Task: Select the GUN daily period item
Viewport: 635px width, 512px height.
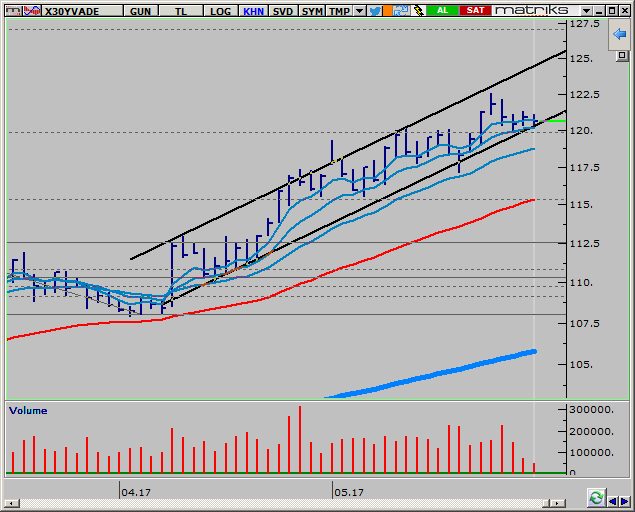Action: pos(141,10)
